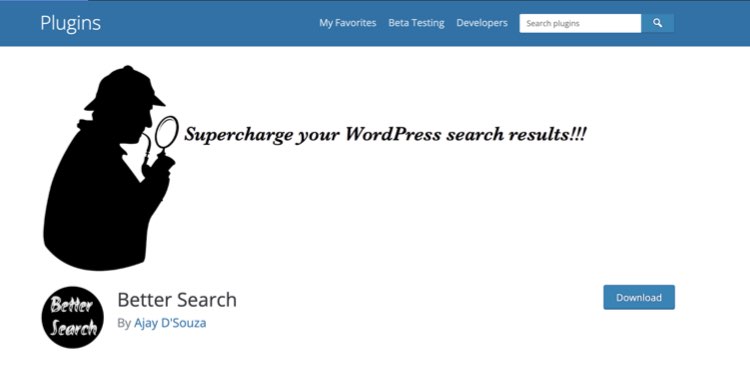Focus the Search plugins input field
Image resolution: width=750 pixels, height=375 pixels.
coord(580,23)
